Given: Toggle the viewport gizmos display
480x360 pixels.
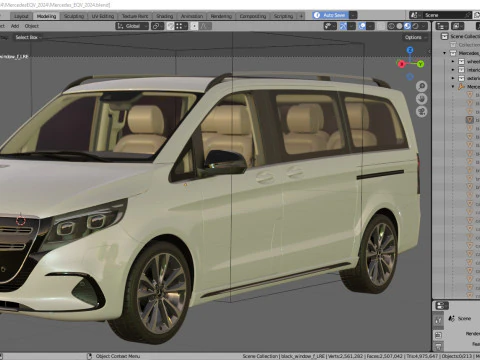Looking at the screenshot, I should coord(343,26).
